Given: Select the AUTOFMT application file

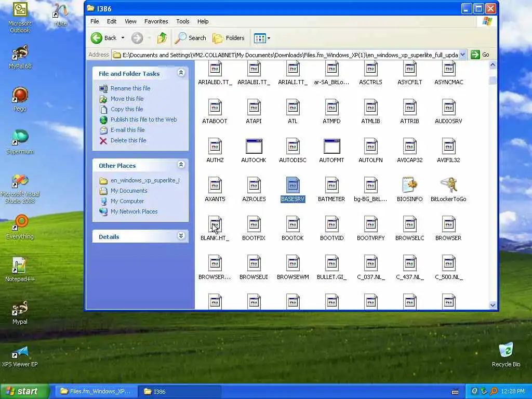Looking at the screenshot, I should [331, 150].
